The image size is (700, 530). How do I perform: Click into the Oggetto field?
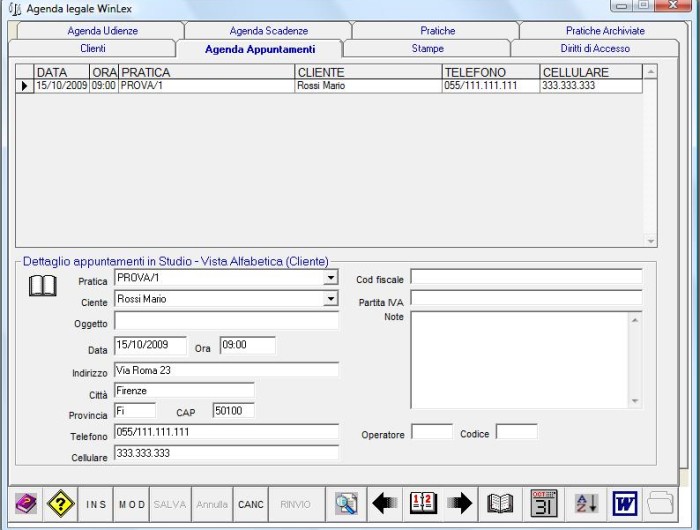tap(226, 321)
